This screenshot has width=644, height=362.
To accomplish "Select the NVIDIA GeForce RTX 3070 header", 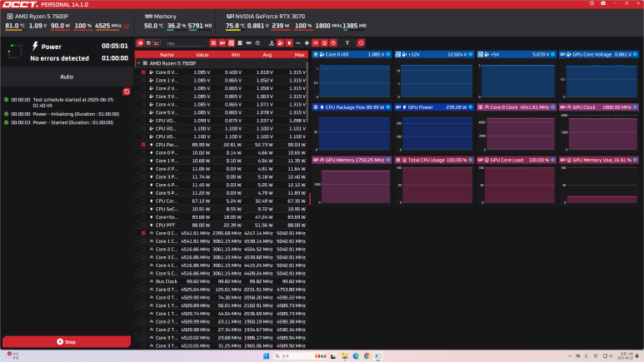I will tap(266, 17).
